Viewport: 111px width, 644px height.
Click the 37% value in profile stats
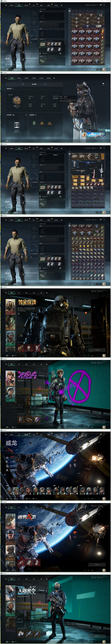point(30,106)
